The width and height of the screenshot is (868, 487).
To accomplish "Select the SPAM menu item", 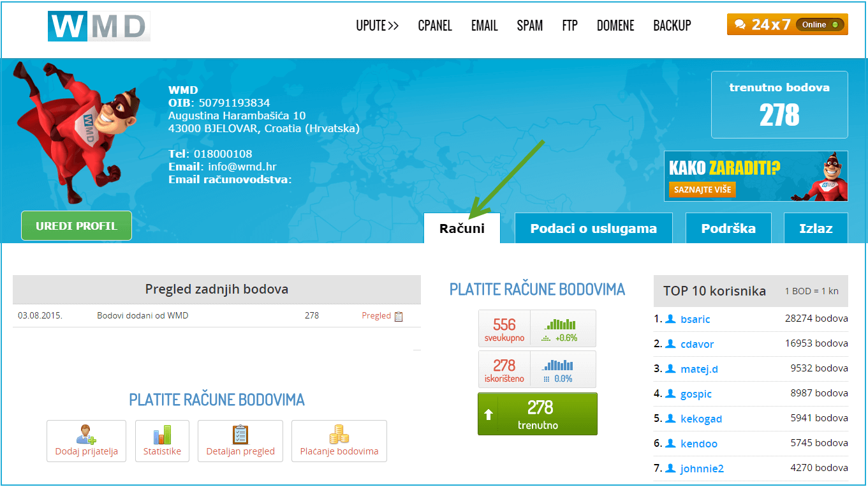I will click(530, 26).
